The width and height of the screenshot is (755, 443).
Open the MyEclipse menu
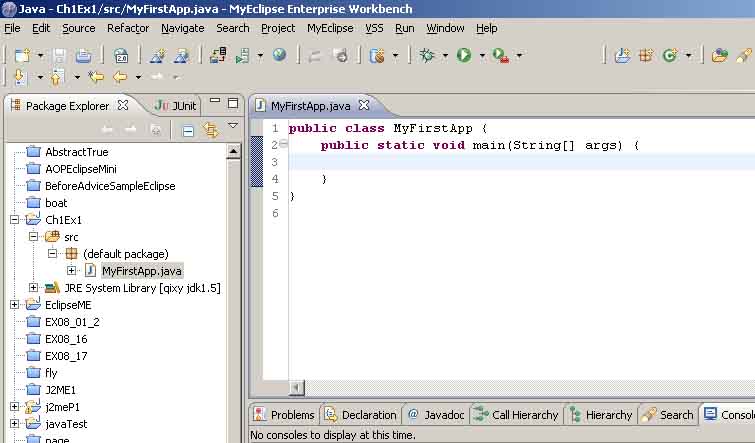click(x=330, y=28)
